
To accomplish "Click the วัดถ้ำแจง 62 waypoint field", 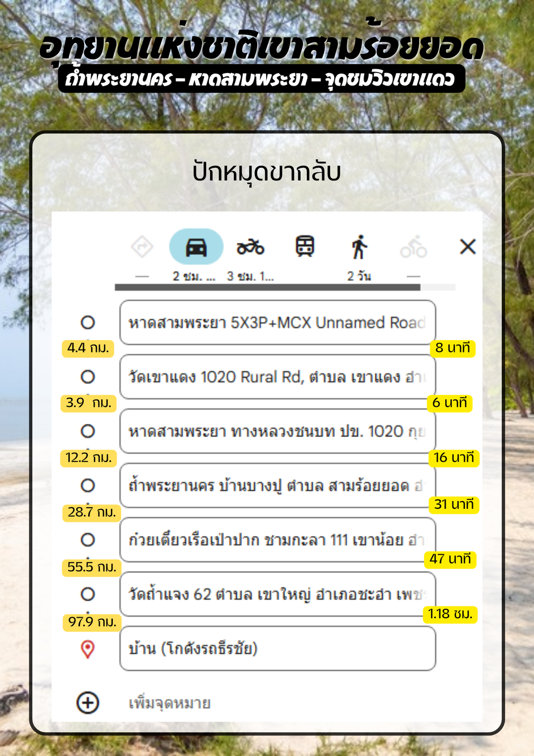I will [277, 594].
